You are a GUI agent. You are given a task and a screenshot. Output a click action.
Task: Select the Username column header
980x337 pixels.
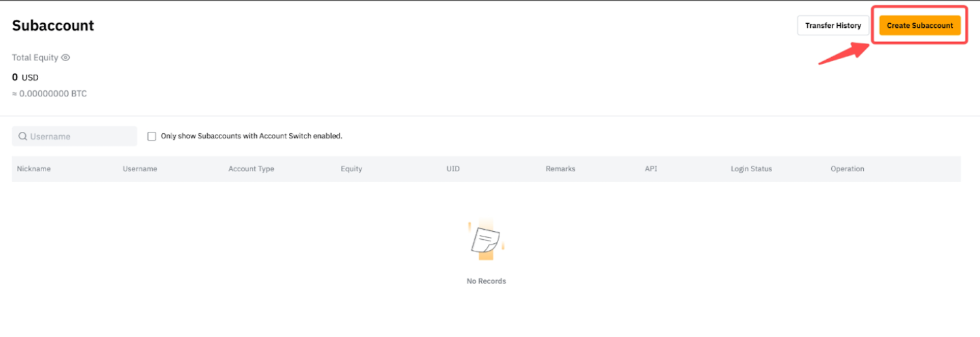[x=140, y=169]
